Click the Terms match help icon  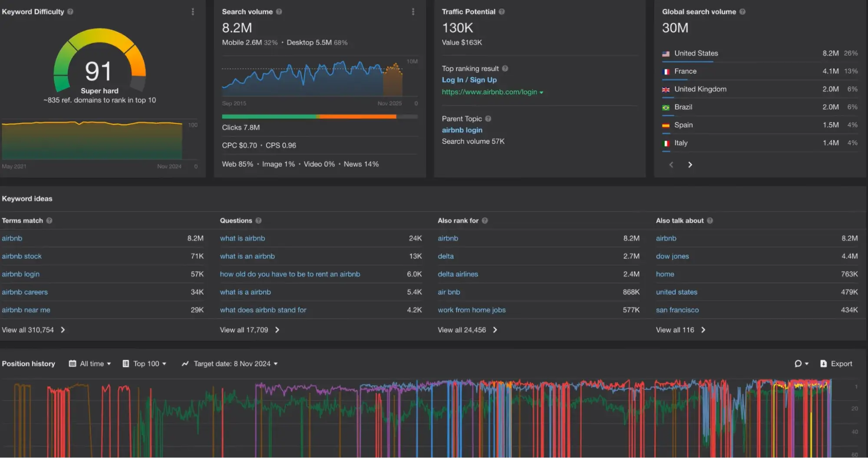tap(49, 221)
